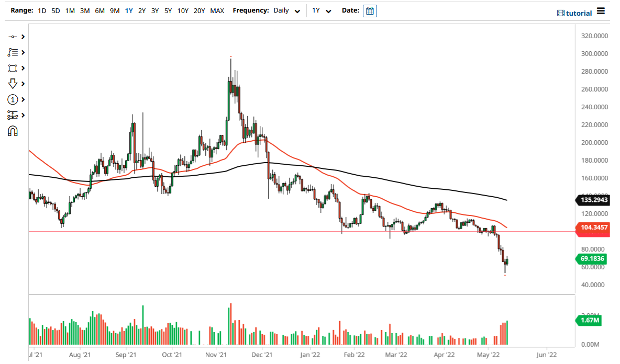Image resolution: width=620 pixels, height=364 pixels.
Task: Open the calendar date picker
Action: 370,10
